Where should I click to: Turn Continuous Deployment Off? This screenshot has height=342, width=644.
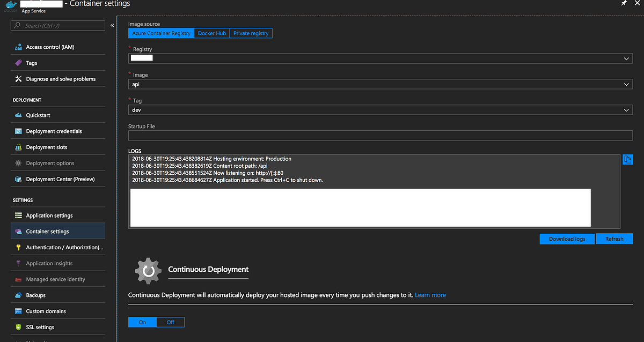(170, 322)
